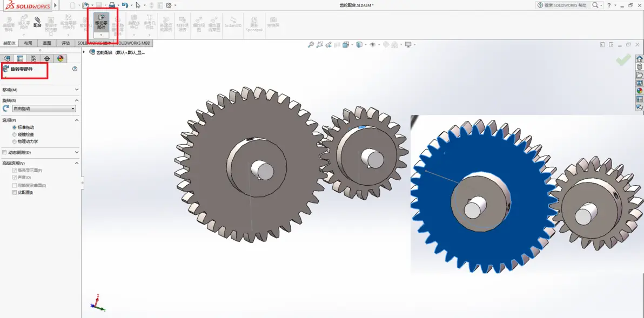The width and height of the screenshot is (644, 318).
Task: Click the 更新 Speedpak tool
Action: [254, 24]
